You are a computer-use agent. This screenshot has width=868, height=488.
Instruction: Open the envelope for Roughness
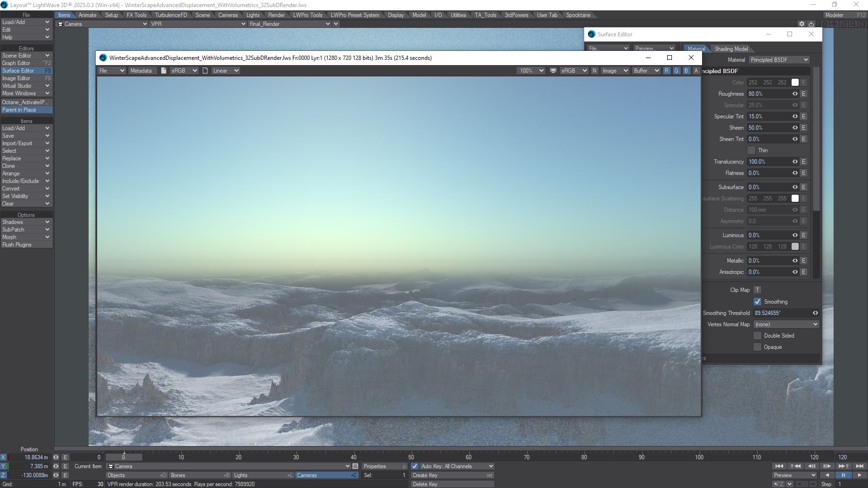coord(804,94)
